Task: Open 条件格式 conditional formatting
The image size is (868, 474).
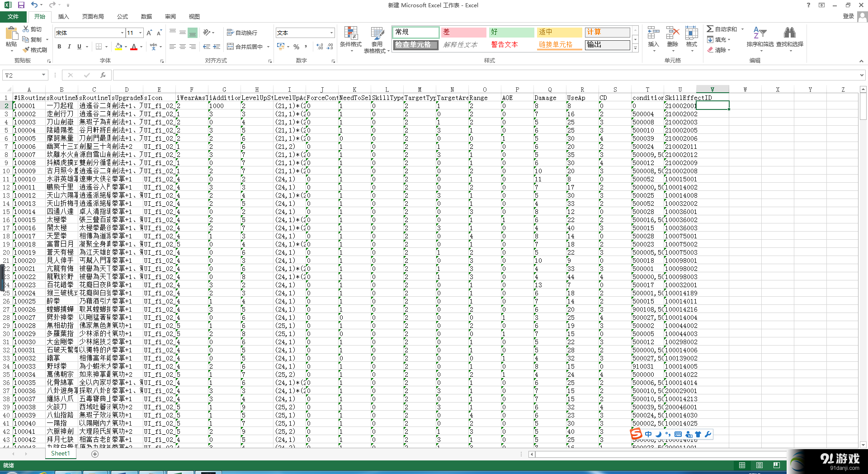Action: [x=351, y=39]
